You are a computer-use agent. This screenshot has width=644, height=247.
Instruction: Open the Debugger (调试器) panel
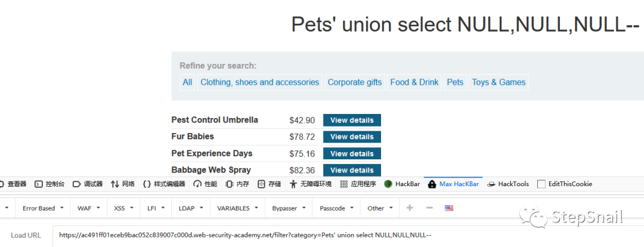click(88, 184)
